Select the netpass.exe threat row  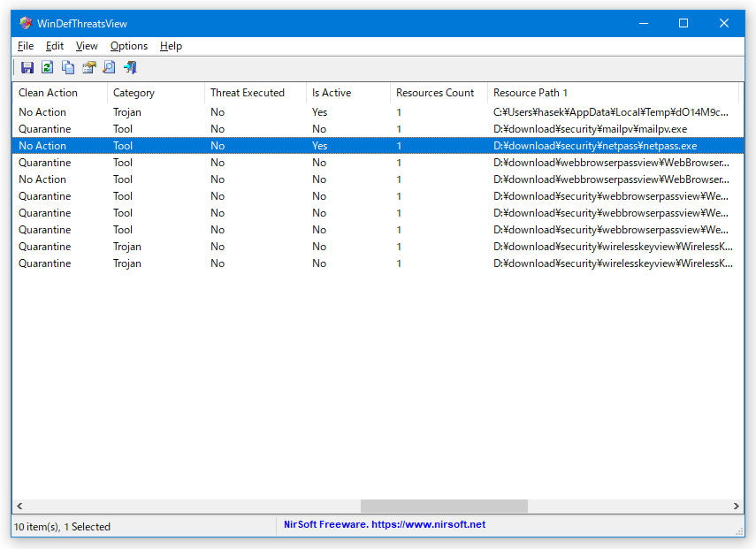pos(378,146)
